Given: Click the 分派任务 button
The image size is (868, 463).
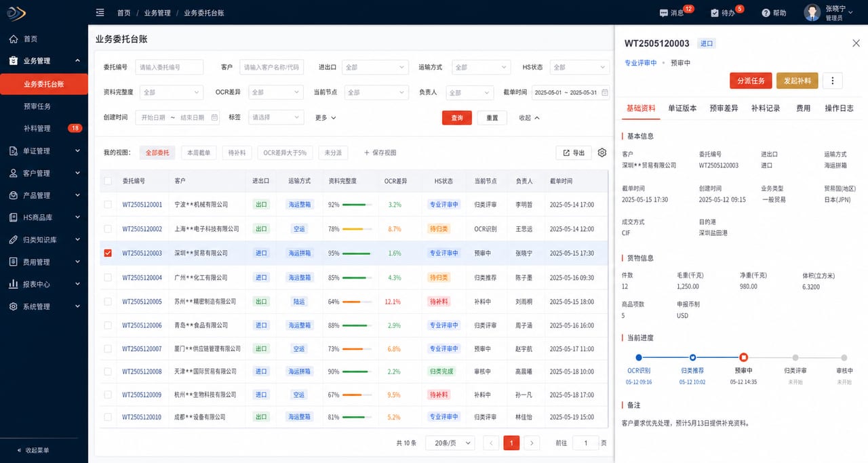Looking at the screenshot, I should (751, 81).
